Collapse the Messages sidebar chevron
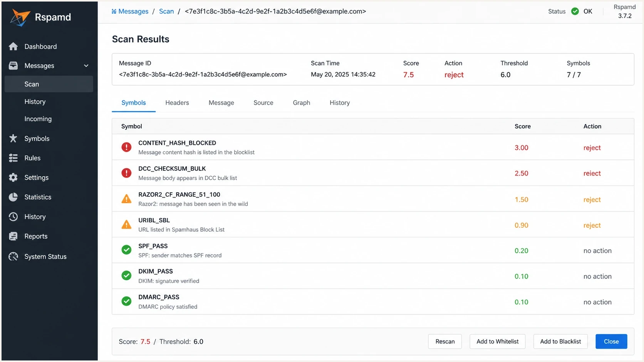Viewport: 644px width, 362px height. (x=86, y=66)
